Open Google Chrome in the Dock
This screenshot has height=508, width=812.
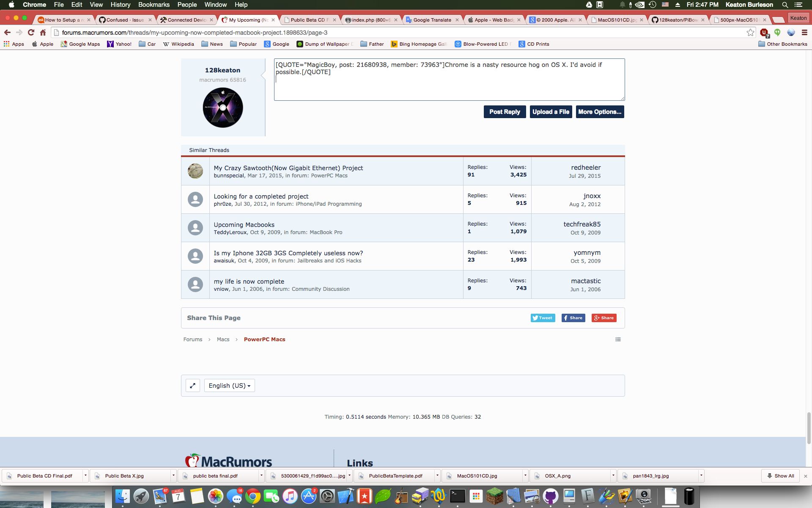coord(253,496)
